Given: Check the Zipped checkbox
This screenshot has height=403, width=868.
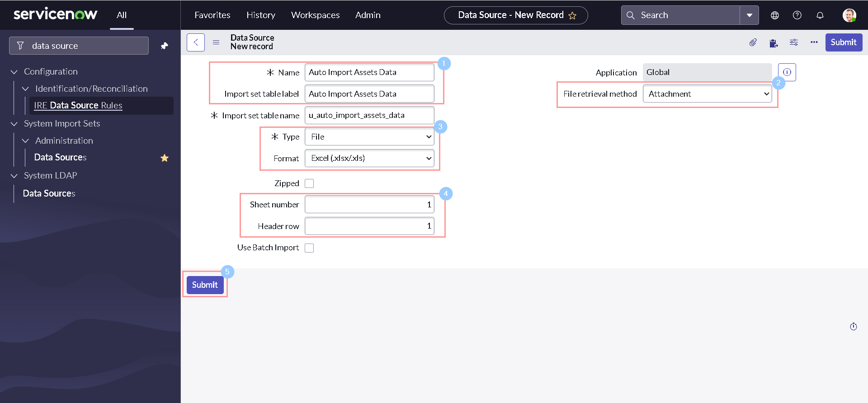Looking at the screenshot, I should (309, 183).
